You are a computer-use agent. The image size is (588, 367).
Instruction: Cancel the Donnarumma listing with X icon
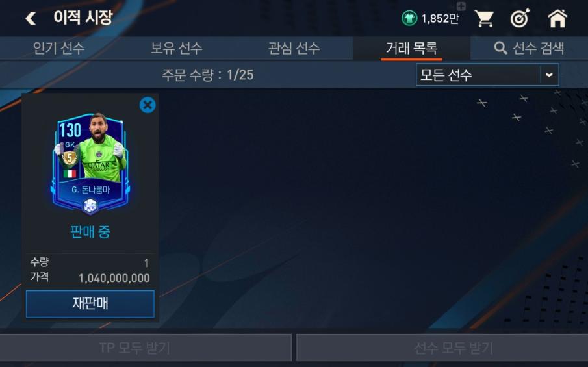point(147,105)
